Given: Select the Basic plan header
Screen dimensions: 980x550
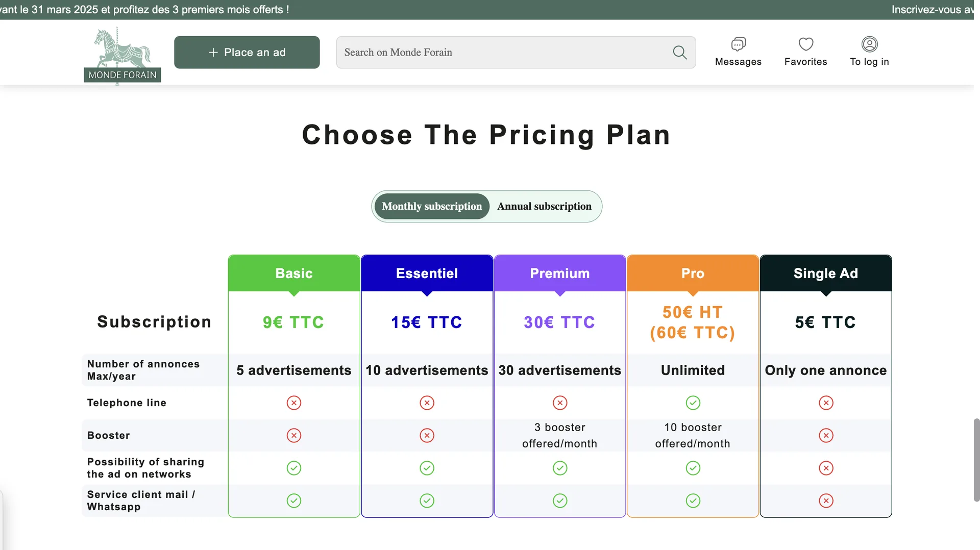Looking at the screenshot, I should [294, 273].
